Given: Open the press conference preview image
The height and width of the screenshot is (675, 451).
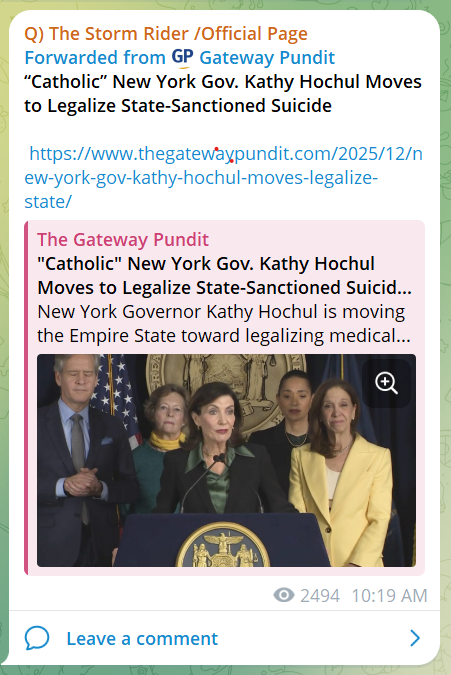Looking at the screenshot, I should pyautogui.click(x=226, y=460).
